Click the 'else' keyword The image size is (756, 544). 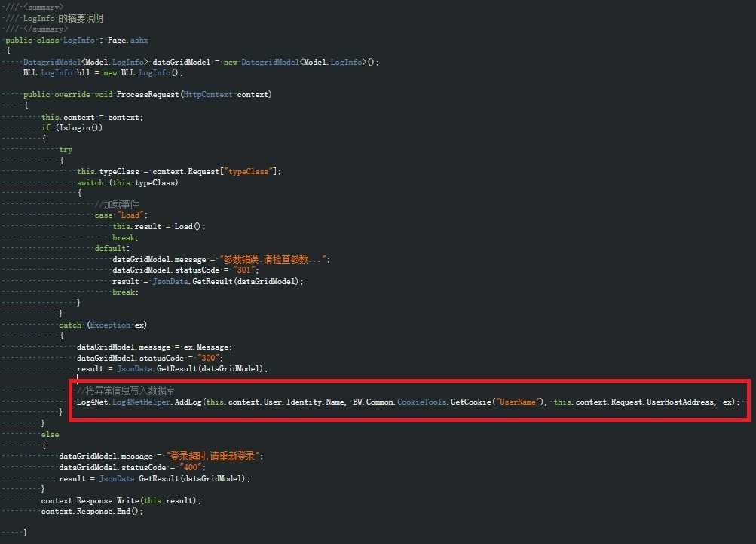(51, 435)
